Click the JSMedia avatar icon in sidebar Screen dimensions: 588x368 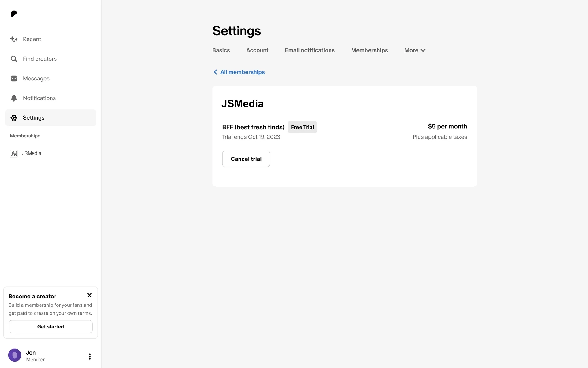point(14,154)
